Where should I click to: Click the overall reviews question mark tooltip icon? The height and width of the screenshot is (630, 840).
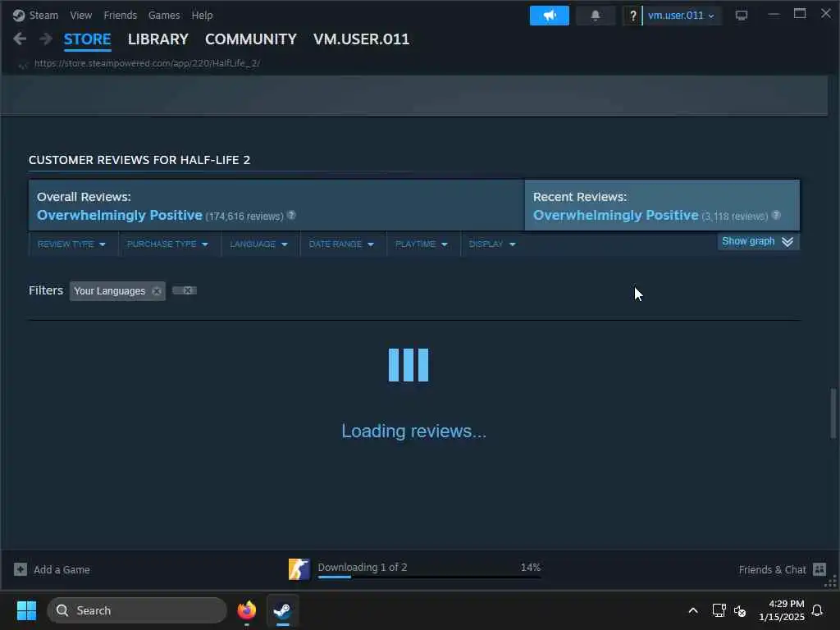coord(291,215)
